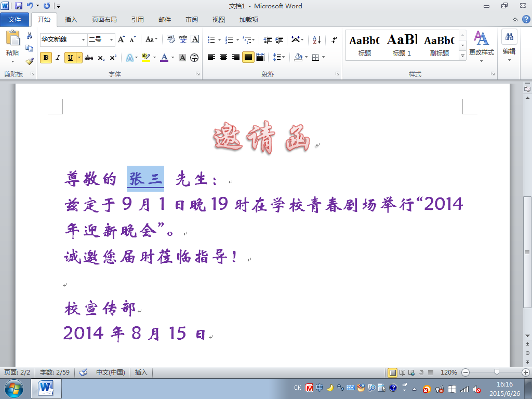Click the Save icon in quick access toolbar
The height and width of the screenshot is (399, 532).
tap(19, 6)
